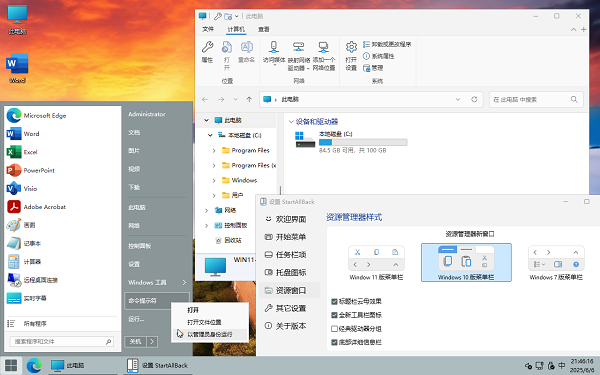Launch Excel from the Start menu list
Screen dimensions: 600x375
click(62, 152)
